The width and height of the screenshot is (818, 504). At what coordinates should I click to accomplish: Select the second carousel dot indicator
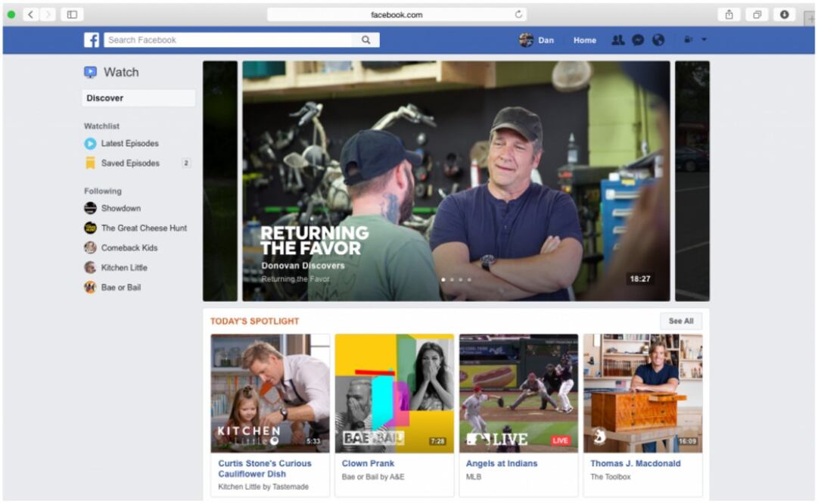click(452, 279)
